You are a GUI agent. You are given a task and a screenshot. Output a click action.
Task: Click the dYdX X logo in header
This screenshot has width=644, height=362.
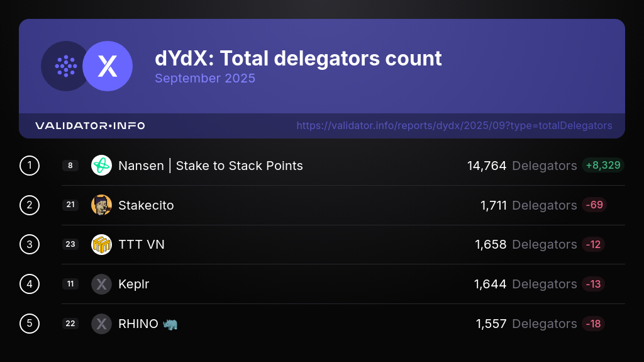tap(108, 66)
